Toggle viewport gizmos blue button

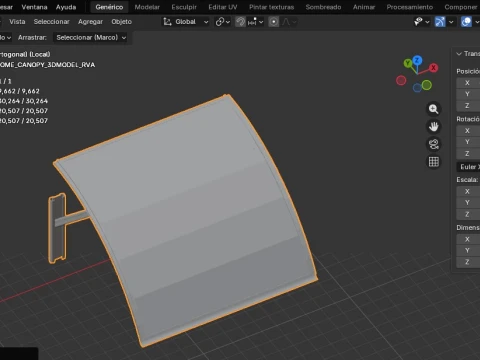click(440, 22)
